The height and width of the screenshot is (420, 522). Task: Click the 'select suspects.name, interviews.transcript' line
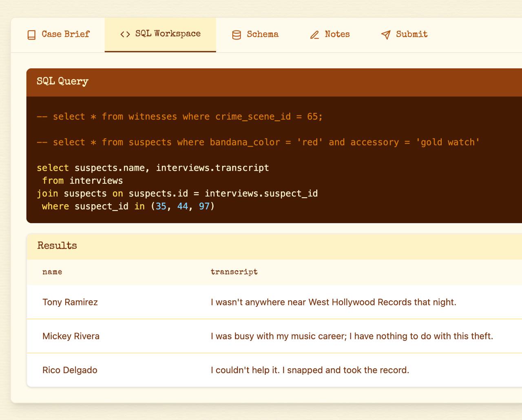[153, 168]
